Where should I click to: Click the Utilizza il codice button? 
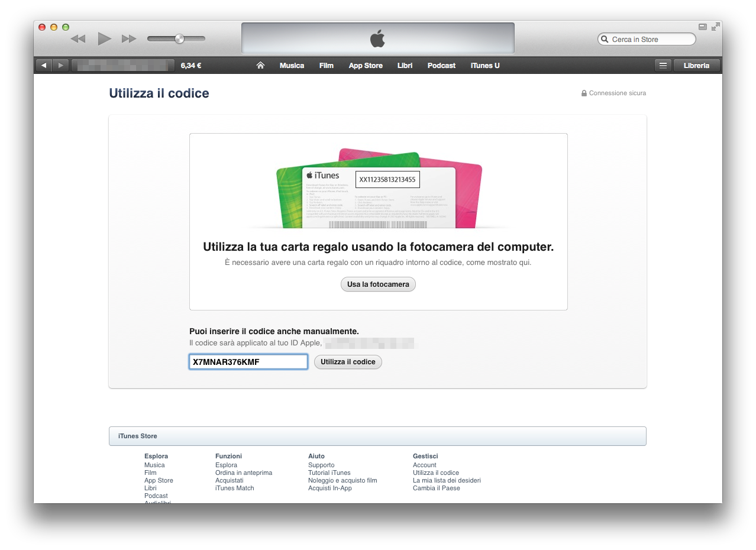point(348,362)
